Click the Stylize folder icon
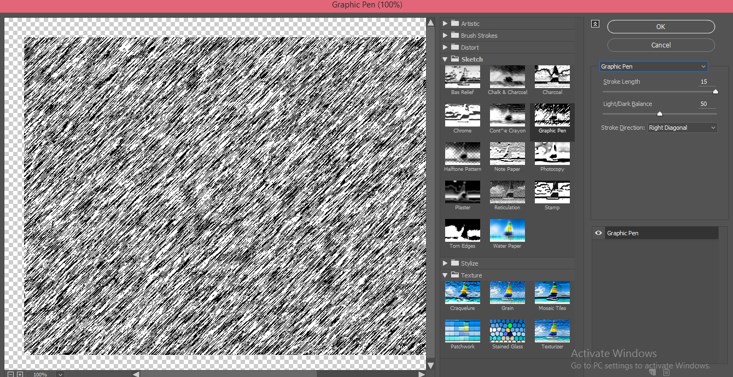The width and height of the screenshot is (733, 377). [454, 263]
